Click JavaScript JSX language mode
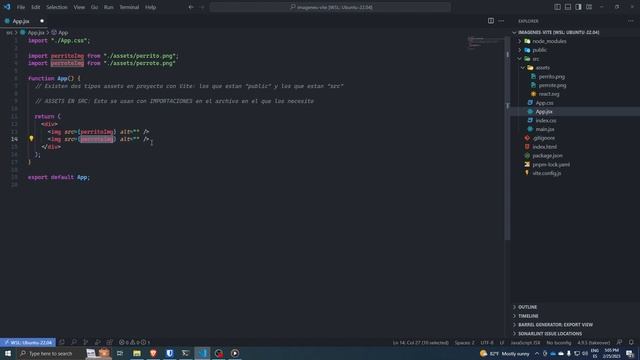This screenshot has height=360, width=640. pyautogui.click(x=525, y=343)
